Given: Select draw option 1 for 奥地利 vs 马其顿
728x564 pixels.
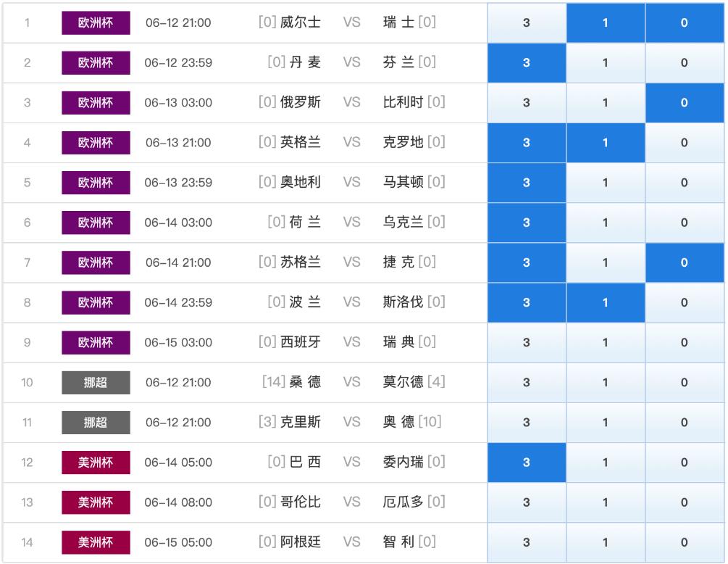Looking at the screenshot, I should click(605, 183).
